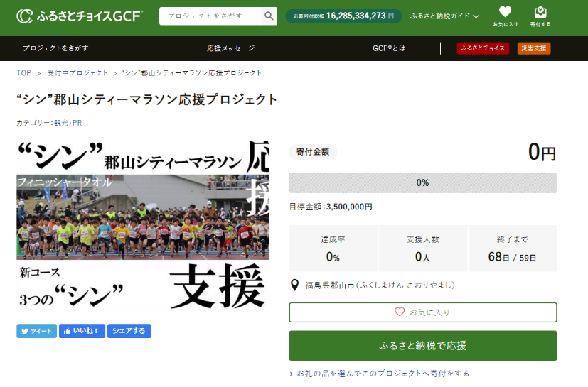The height and width of the screenshot is (387, 588).
Task: Share via the Twitter ツイート button
Action: [36, 331]
